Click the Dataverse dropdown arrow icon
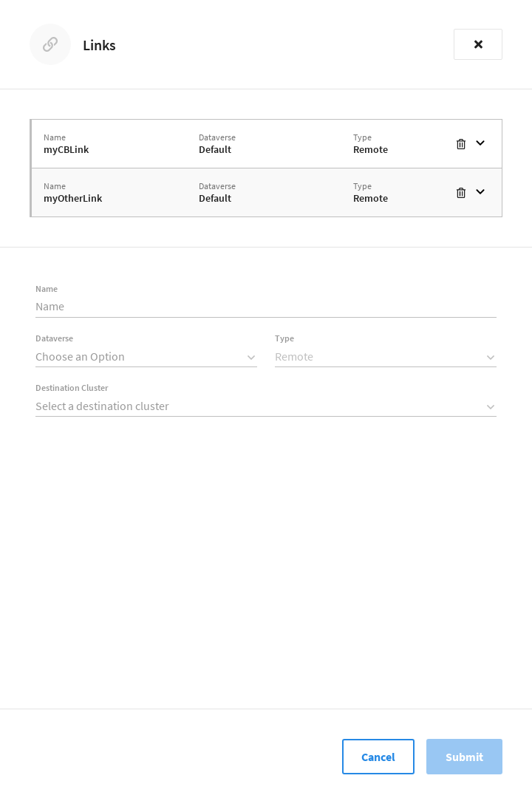 (x=251, y=357)
